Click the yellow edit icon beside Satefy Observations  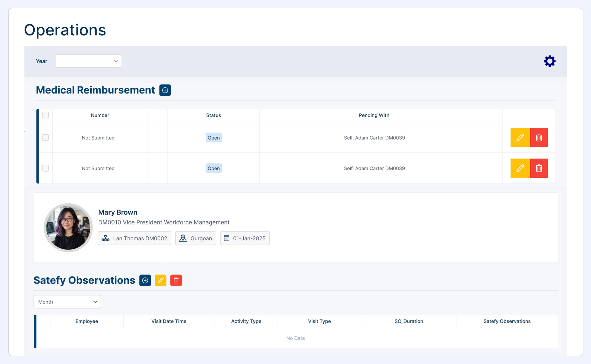[x=160, y=280]
